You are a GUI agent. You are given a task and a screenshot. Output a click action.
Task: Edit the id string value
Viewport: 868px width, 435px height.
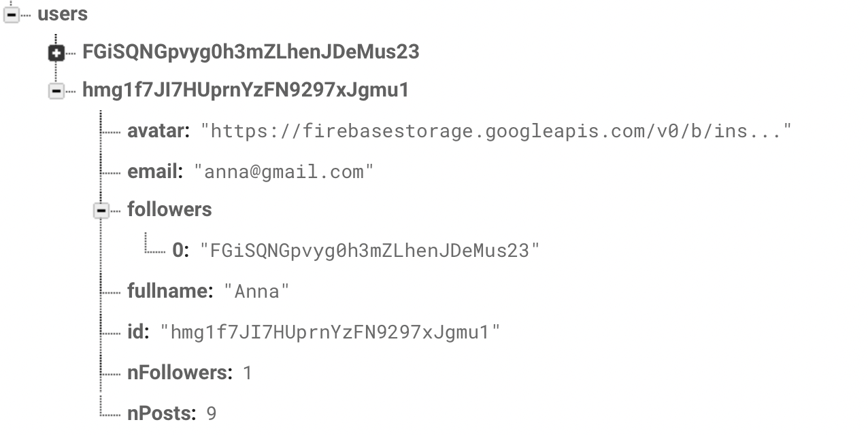(331, 332)
